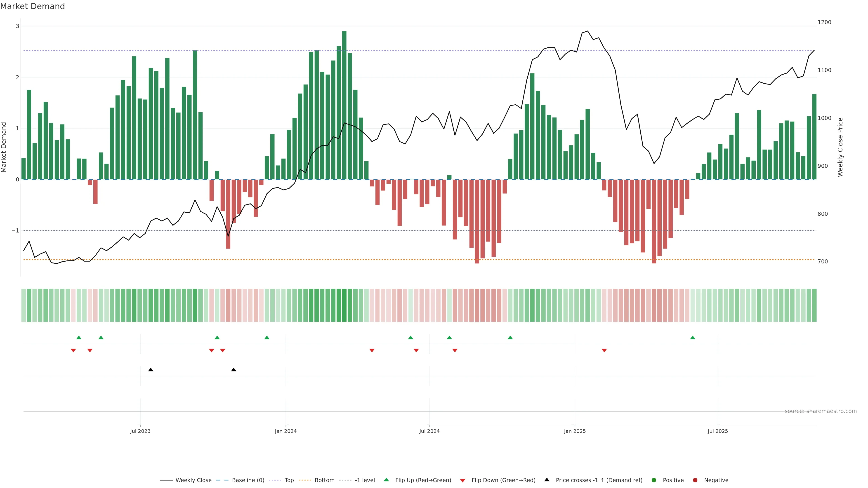The width and height of the screenshot is (868, 488).
Task: Toggle the -1 level legend entry
Action: [365, 480]
